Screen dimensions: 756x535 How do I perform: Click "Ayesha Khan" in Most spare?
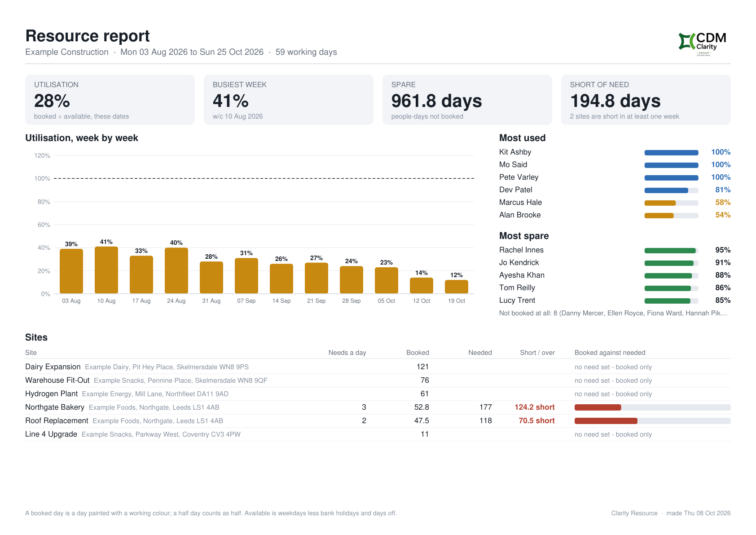tap(522, 275)
